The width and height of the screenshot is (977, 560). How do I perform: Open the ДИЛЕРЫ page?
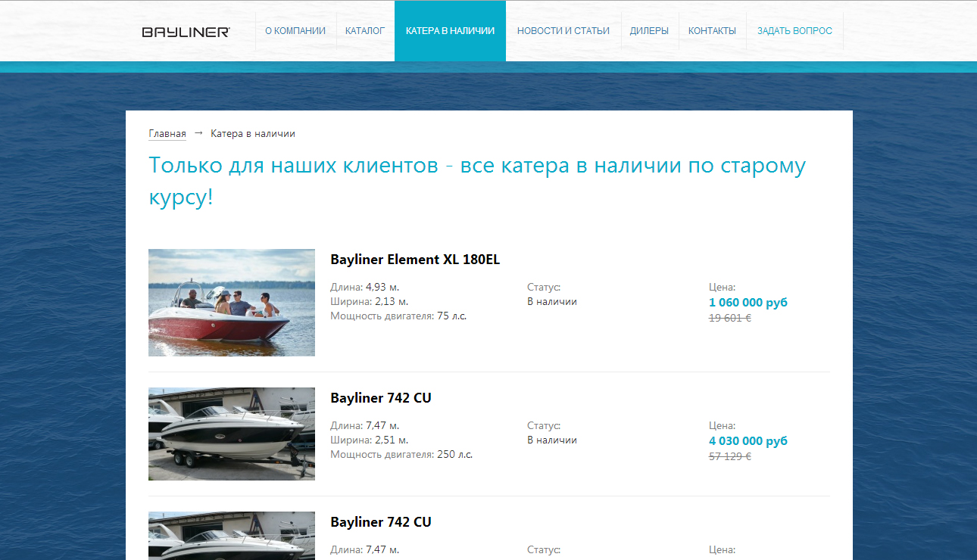[649, 31]
